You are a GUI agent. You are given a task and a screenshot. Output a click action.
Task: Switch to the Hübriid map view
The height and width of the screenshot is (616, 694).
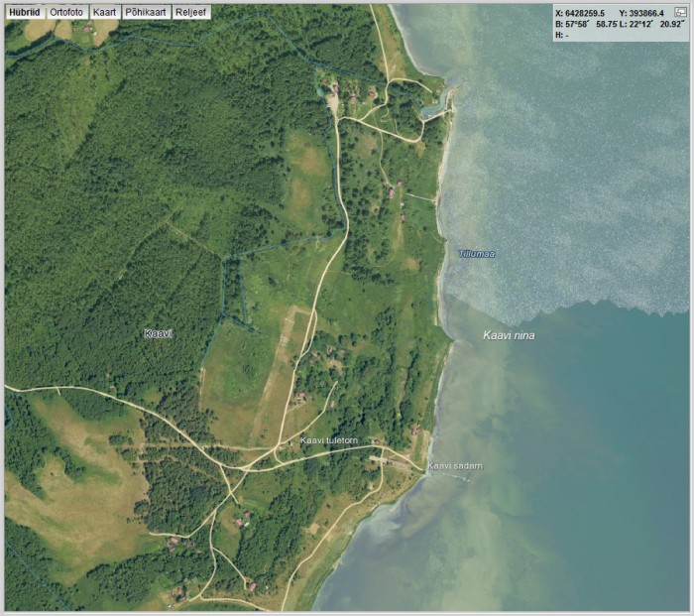click(24, 13)
